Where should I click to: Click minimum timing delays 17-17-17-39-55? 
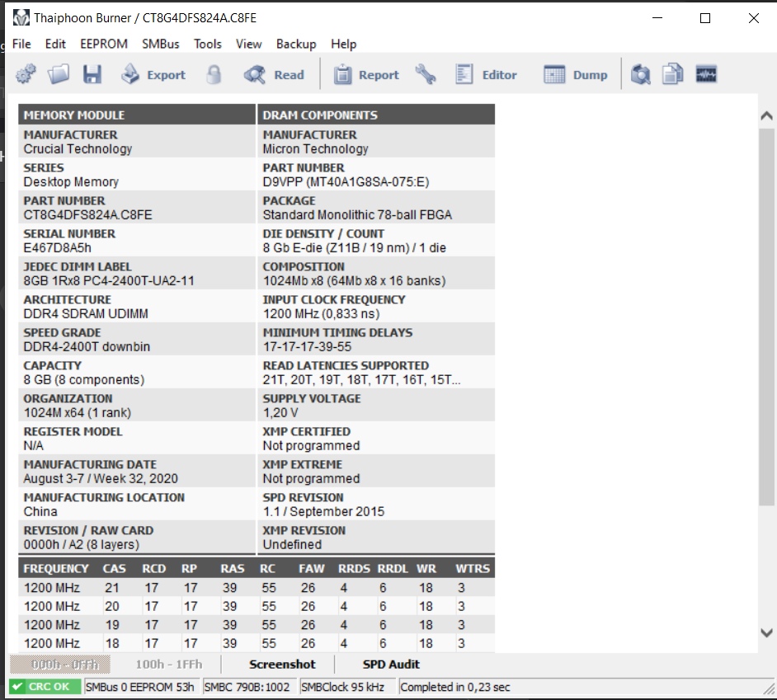click(307, 347)
